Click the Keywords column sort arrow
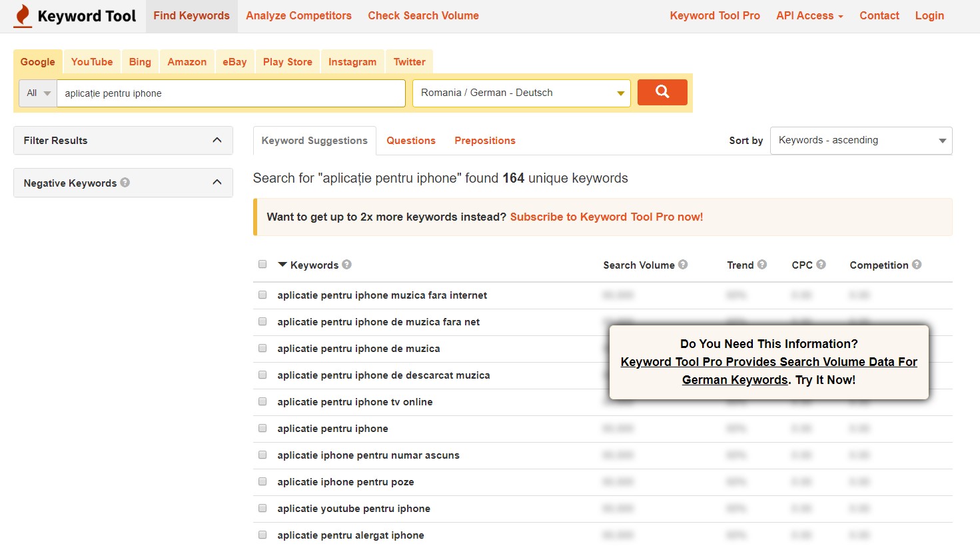Image resolution: width=980 pixels, height=548 pixels. click(282, 265)
